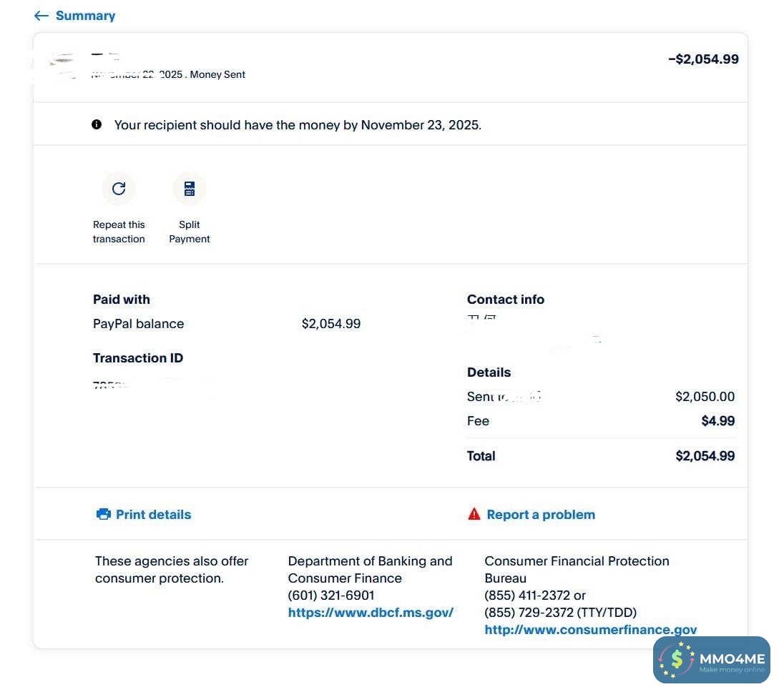Click the (601) 321-6901 phone number
The image size is (784, 697).
[331, 595]
